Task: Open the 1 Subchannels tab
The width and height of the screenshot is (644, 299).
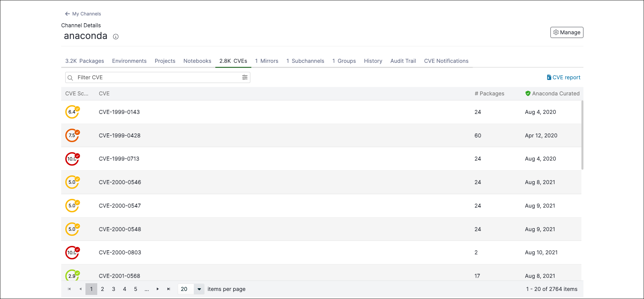Action: [x=305, y=61]
